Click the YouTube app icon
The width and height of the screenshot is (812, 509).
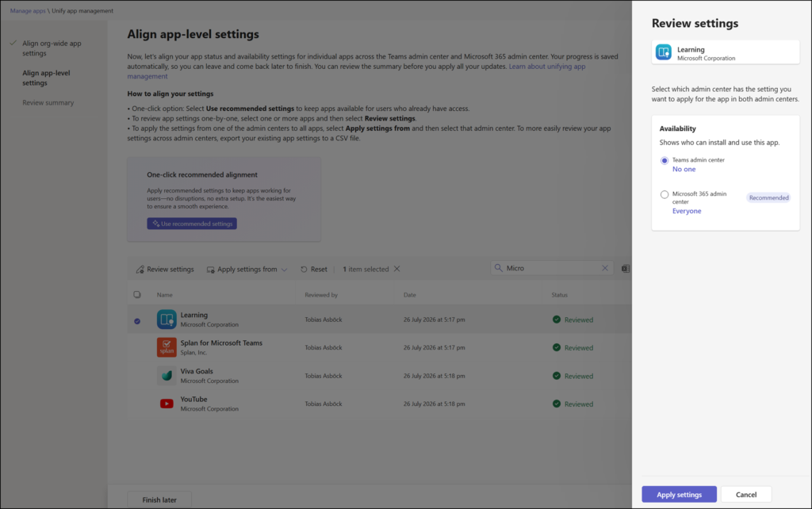(167, 404)
